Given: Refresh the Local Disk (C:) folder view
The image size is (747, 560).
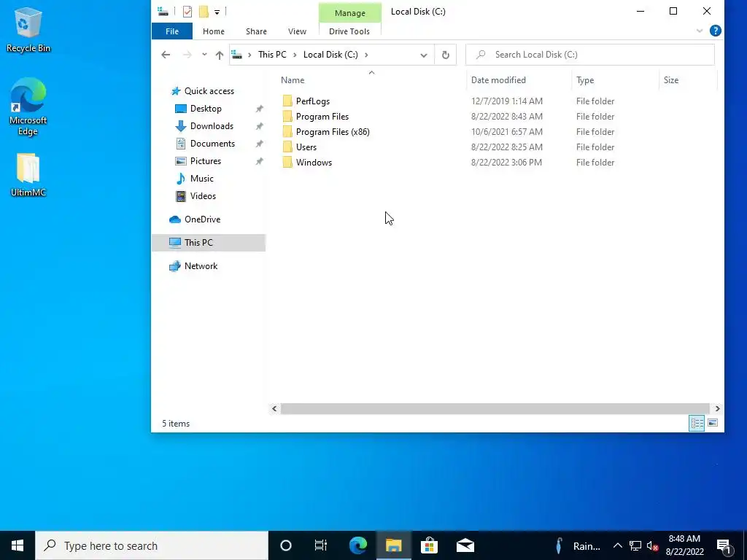Looking at the screenshot, I should tap(446, 55).
